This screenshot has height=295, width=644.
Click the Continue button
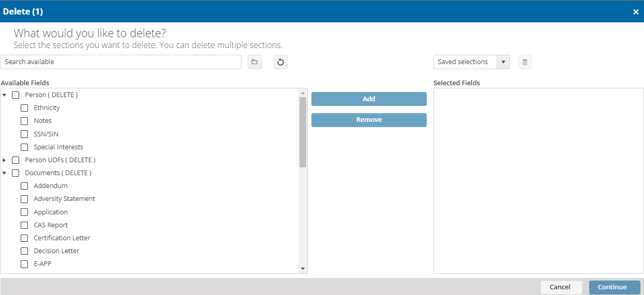click(615, 287)
